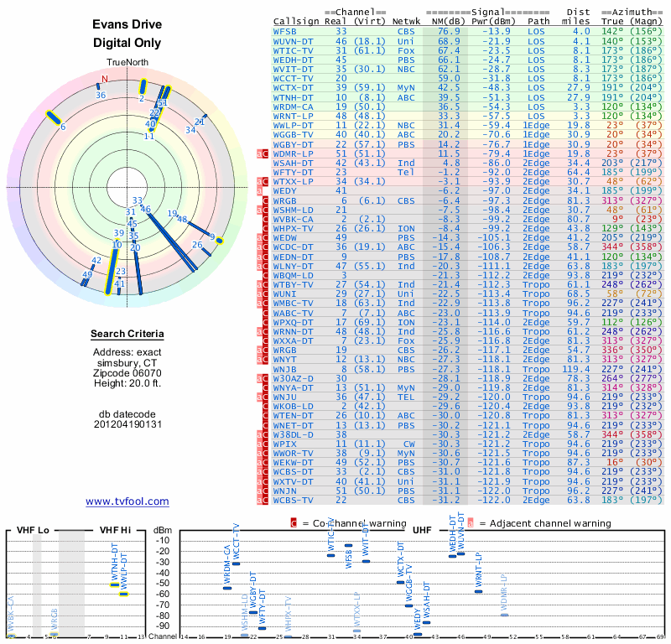Image resolution: width=671 pixels, height=644 pixels.
Task: Open the WMBC-TV callsign
Action: 293,303
